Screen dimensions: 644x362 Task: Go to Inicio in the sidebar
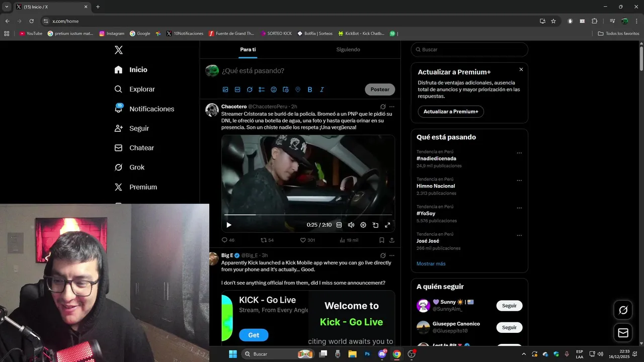[131, 70]
